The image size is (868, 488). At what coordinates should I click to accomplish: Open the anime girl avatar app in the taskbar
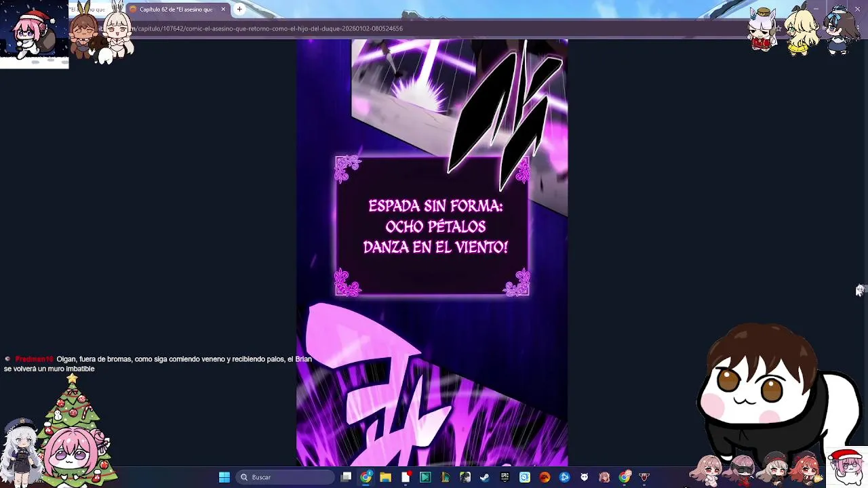(x=604, y=477)
